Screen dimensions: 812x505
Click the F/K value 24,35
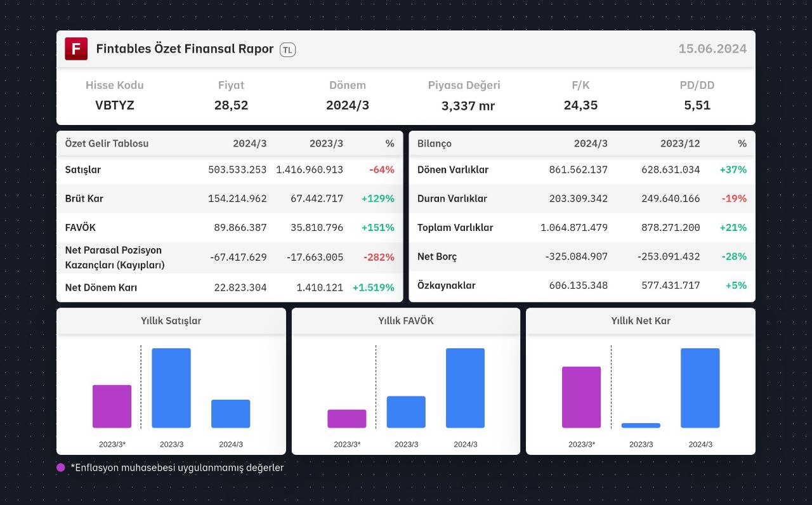[x=580, y=105]
